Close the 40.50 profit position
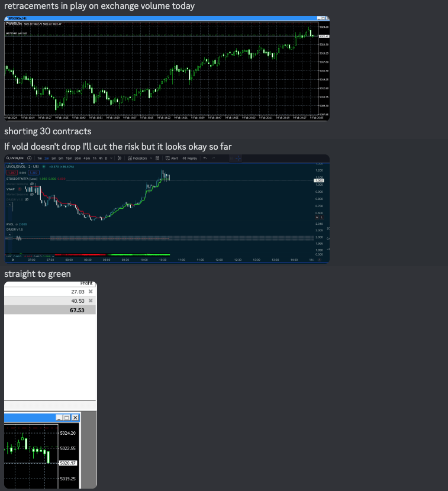 (91, 301)
